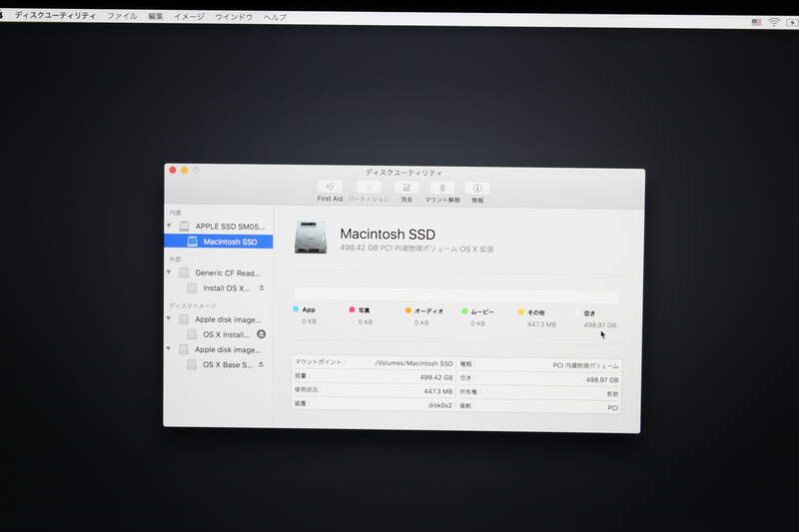This screenshot has width=799, height=532.
Task: Select the Install OS X volume in sidebar
Action: click(x=226, y=287)
